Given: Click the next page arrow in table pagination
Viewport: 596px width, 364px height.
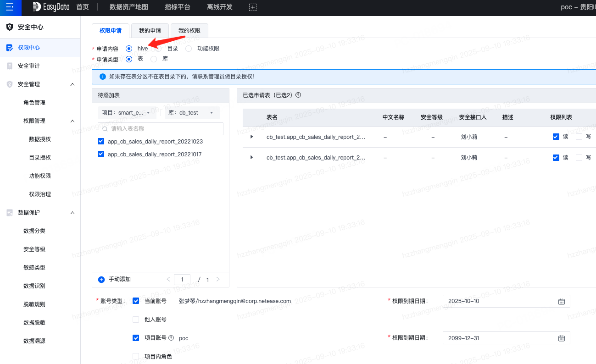Looking at the screenshot, I should tap(218, 279).
